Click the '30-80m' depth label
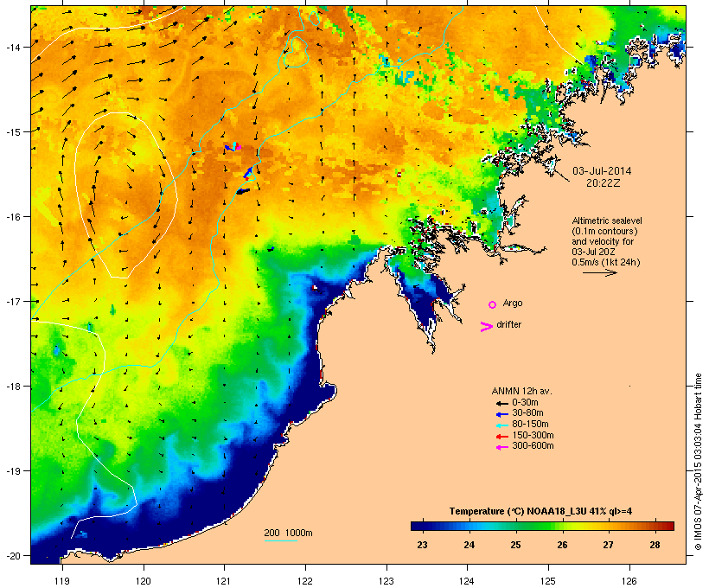The image size is (709, 588). point(527,413)
